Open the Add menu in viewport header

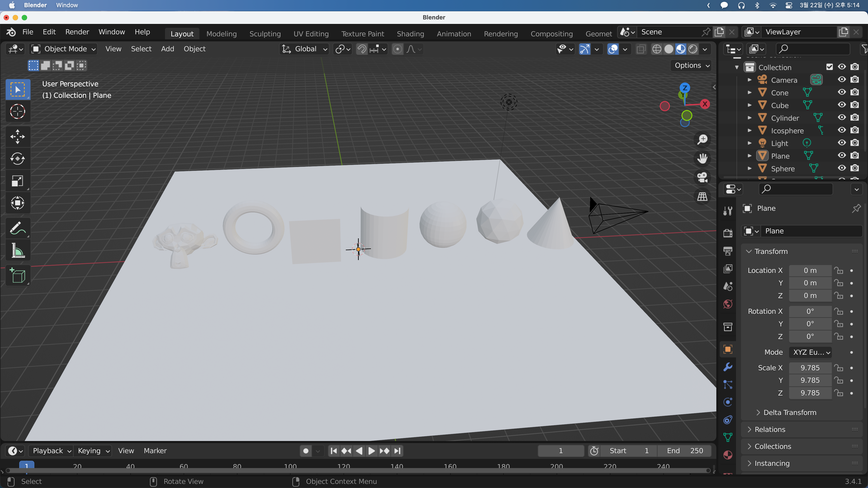click(x=167, y=49)
